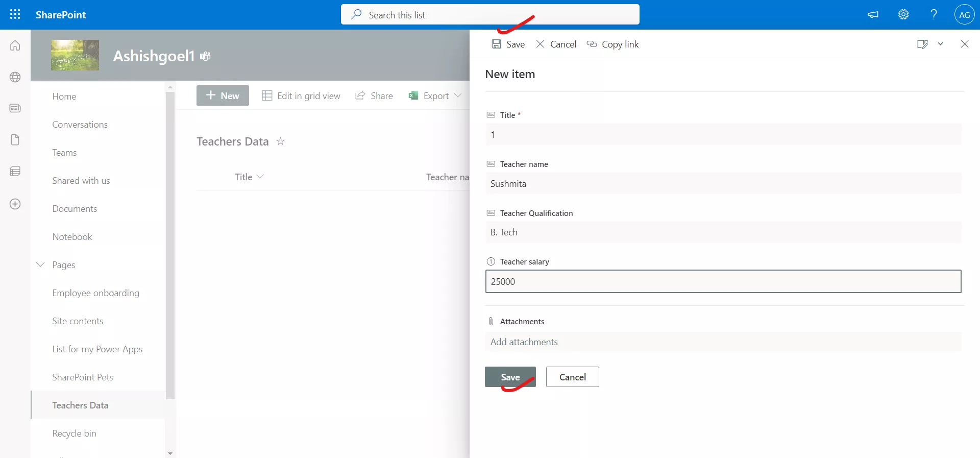
Task: Click the Teacher Qualification field
Action: 723,232
